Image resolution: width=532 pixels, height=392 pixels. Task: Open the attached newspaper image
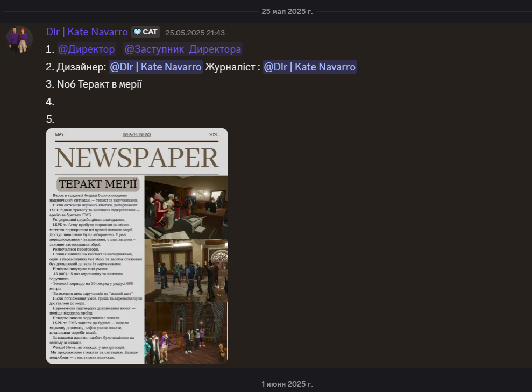click(137, 246)
